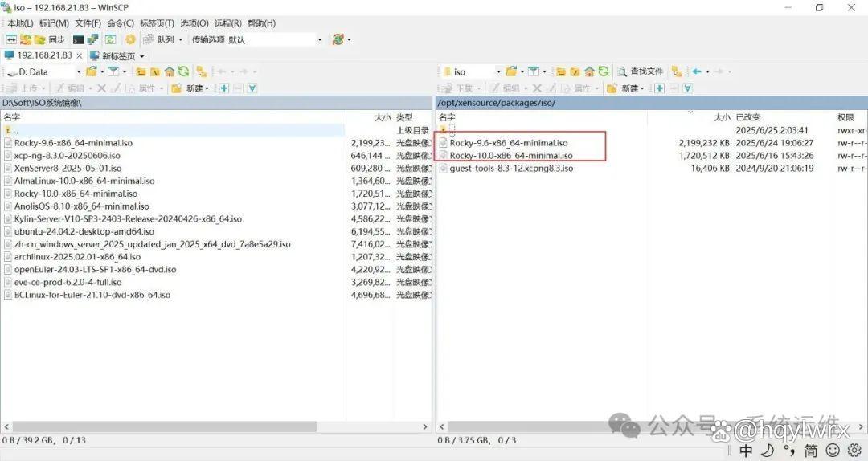Open the 文件(F) menu
The height and width of the screenshot is (461, 868).
tap(88, 23)
